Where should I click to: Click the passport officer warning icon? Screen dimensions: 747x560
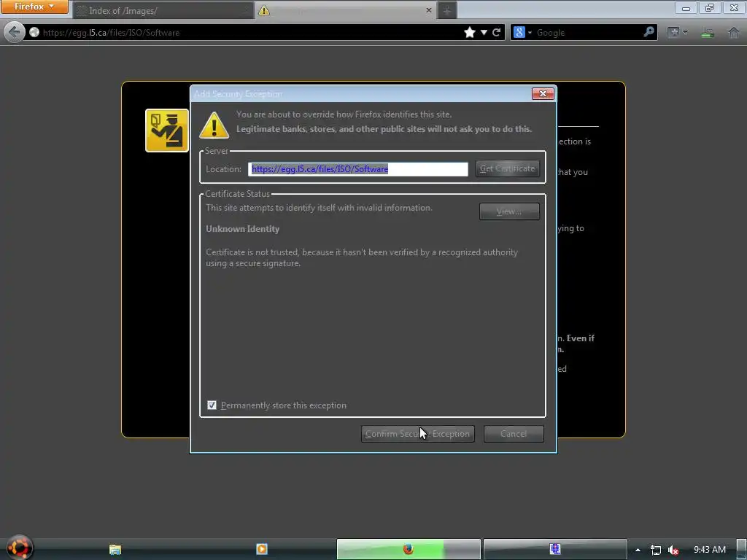pyautogui.click(x=167, y=131)
